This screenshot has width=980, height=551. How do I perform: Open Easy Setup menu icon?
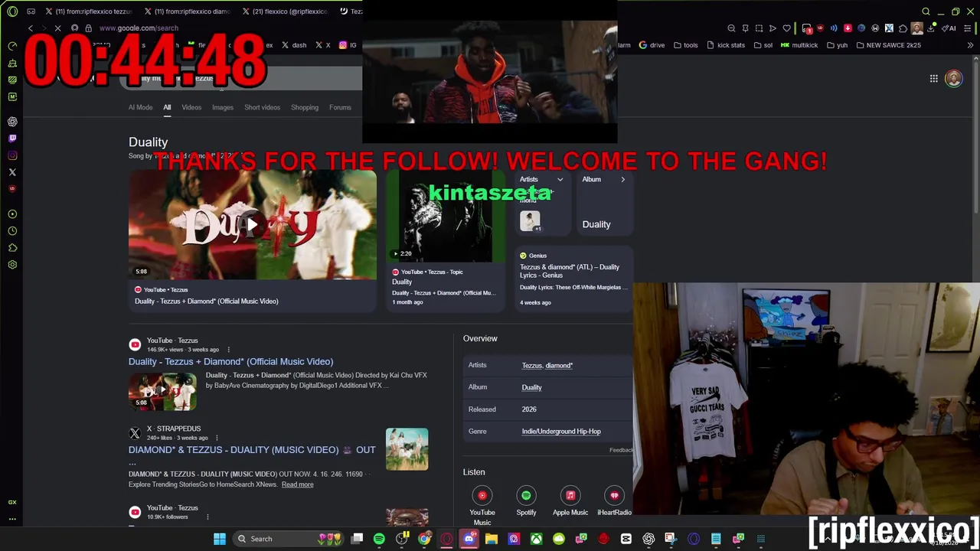(969, 28)
